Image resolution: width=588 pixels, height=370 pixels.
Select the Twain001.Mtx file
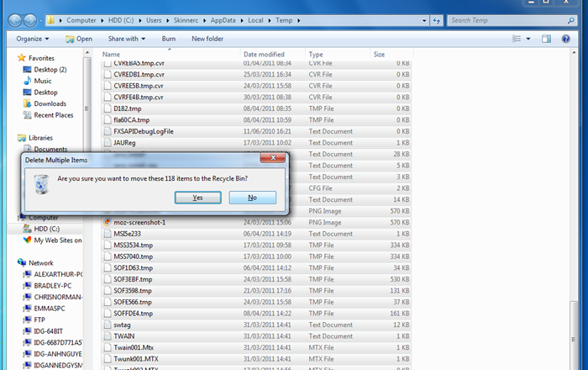pos(256,347)
